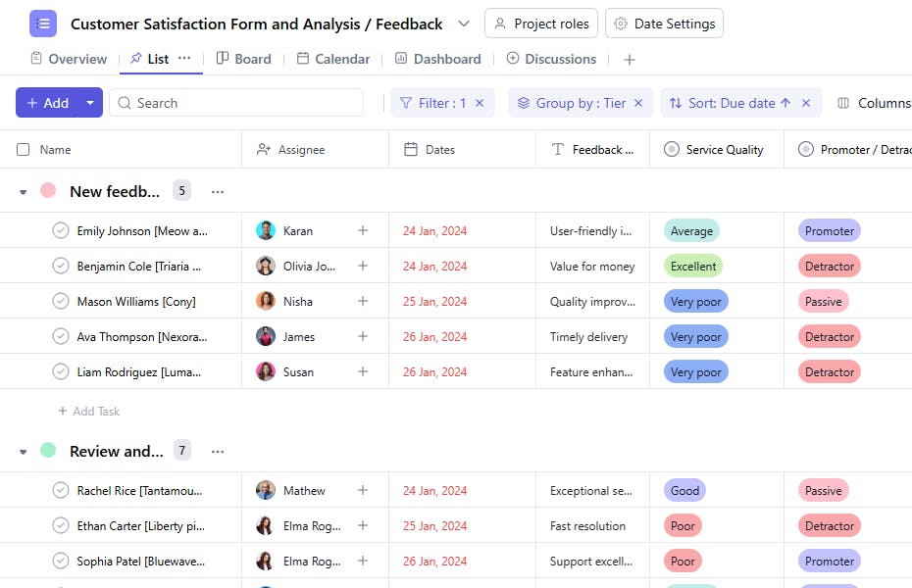
Task: Mark Mason Williams task complete
Action: [61, 302]
